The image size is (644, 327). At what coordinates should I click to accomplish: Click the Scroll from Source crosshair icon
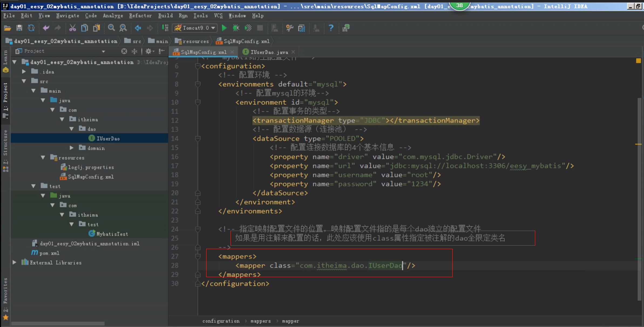tap(124, 51)
